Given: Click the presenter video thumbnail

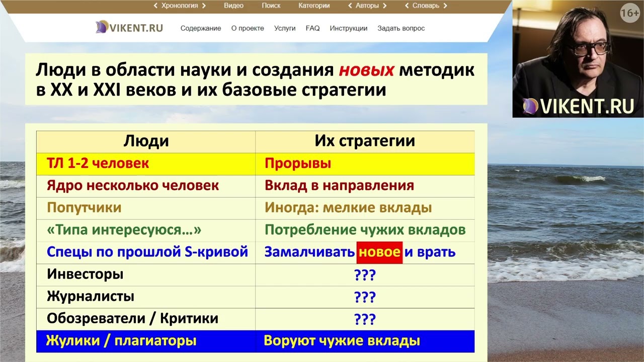Looking at the screenshot, I should click(x=578, y=59).
